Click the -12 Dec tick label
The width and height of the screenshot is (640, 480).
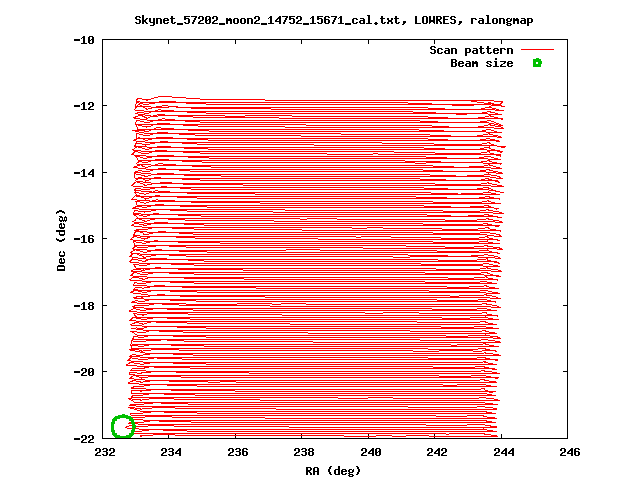(84, 106)
